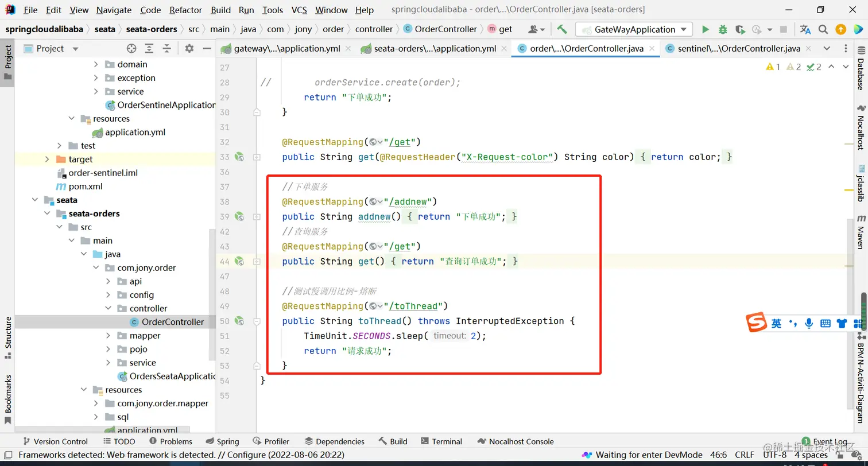Show hidden editor tabs dropdown chevron
Viewport: 868px width, 466px height.
pos(827,48)
